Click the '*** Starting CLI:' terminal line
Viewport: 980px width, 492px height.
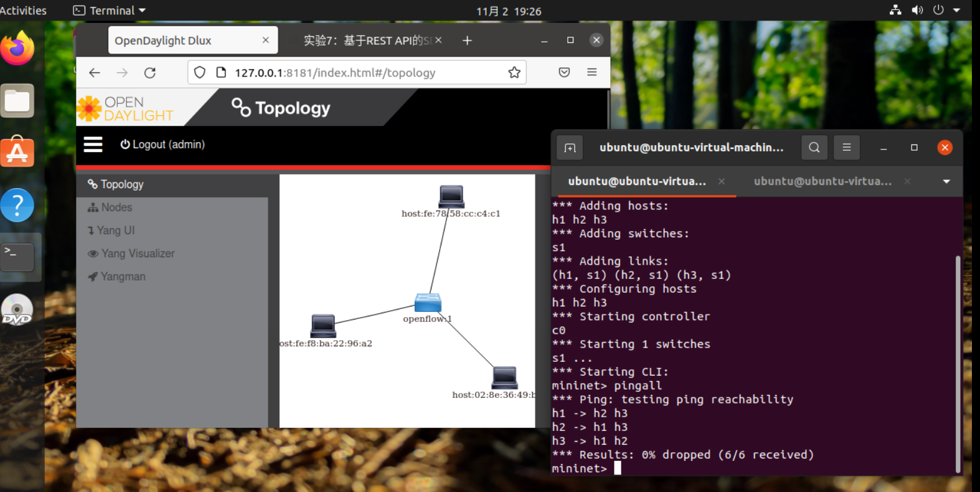coord(610,372)
